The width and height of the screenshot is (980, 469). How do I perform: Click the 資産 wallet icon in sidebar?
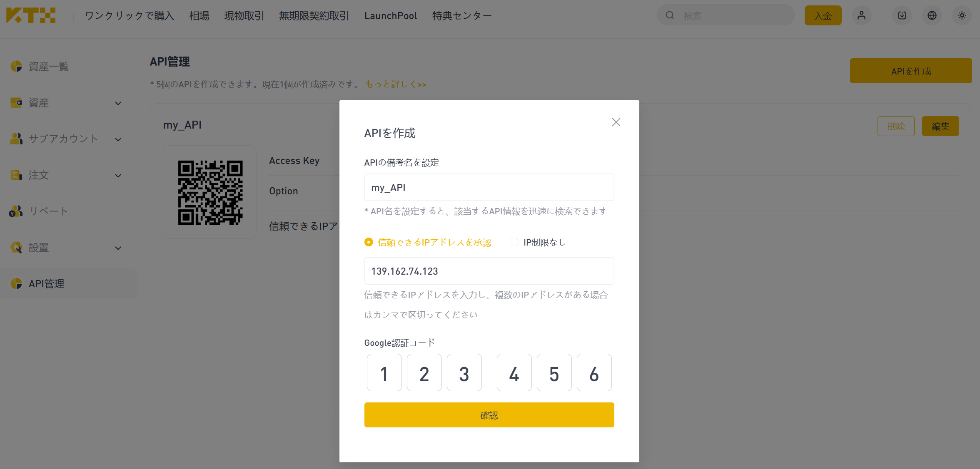pos(16,102)
